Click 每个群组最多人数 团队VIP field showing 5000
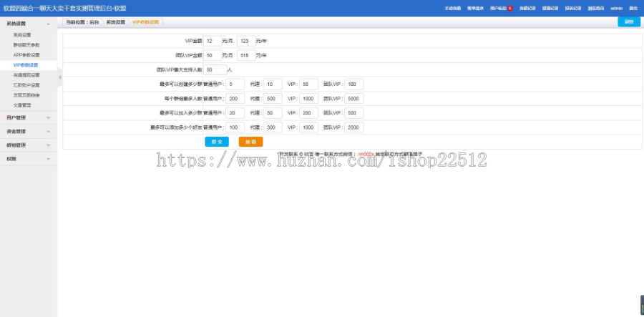Screen dimensions: 644x317 (x=353, y=99)
